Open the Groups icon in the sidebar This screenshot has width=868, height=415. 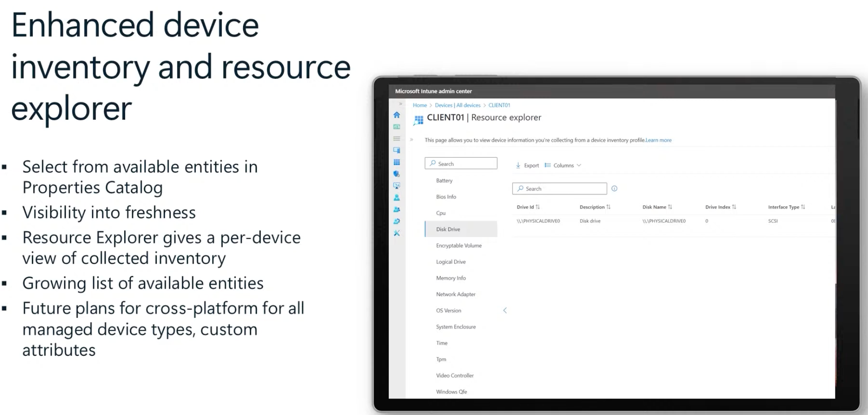(x=397, y=209)
